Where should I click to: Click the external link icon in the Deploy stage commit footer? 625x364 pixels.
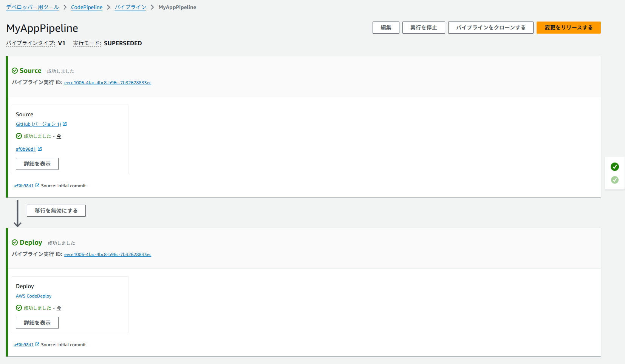pos(37,344)
